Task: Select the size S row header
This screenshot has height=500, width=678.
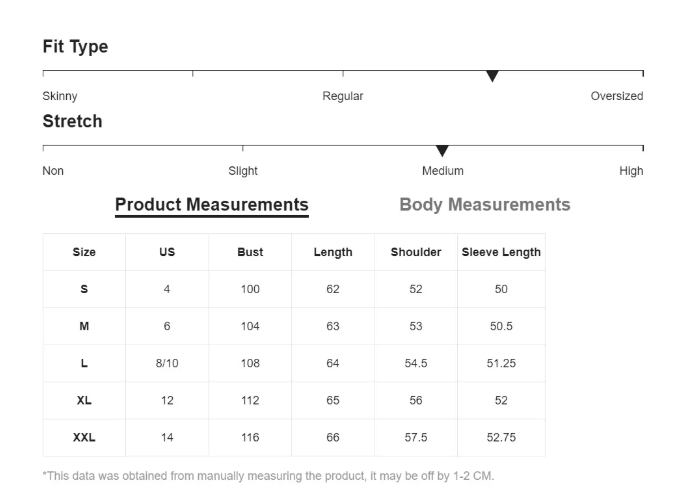Action: [x=84, y=289]
